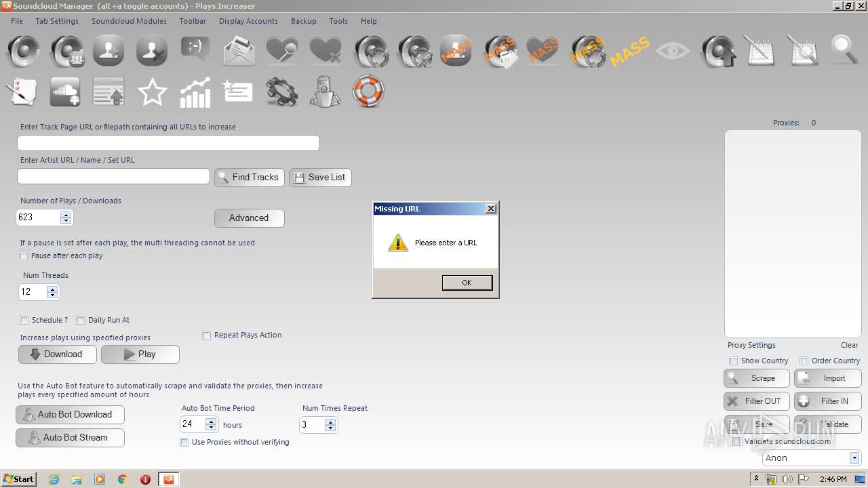868x488 pixels.
Task: Click the plain speaker icon in toolbar
Action: (x=24, y=51)
